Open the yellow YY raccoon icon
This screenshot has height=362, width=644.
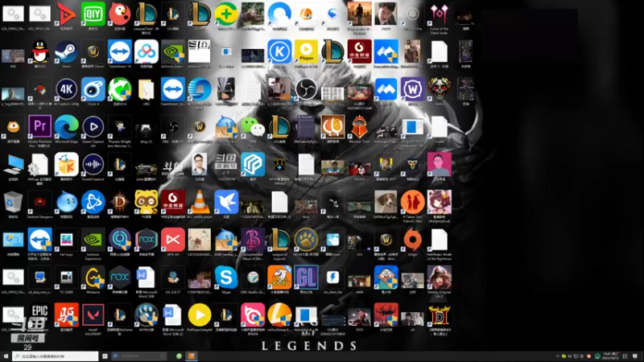pyautogui.click(x=147, y=202)
